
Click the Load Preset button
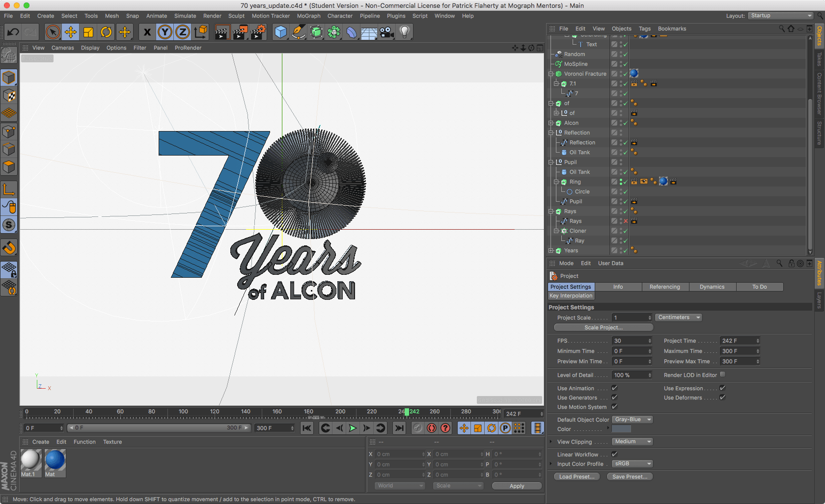[x=577, y=477]
